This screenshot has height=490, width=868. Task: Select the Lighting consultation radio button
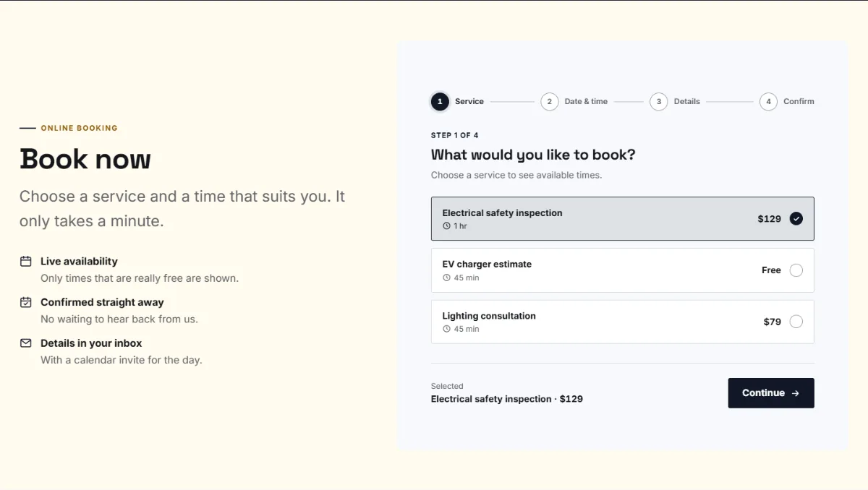pyautogui.click(x=796, y=322)
